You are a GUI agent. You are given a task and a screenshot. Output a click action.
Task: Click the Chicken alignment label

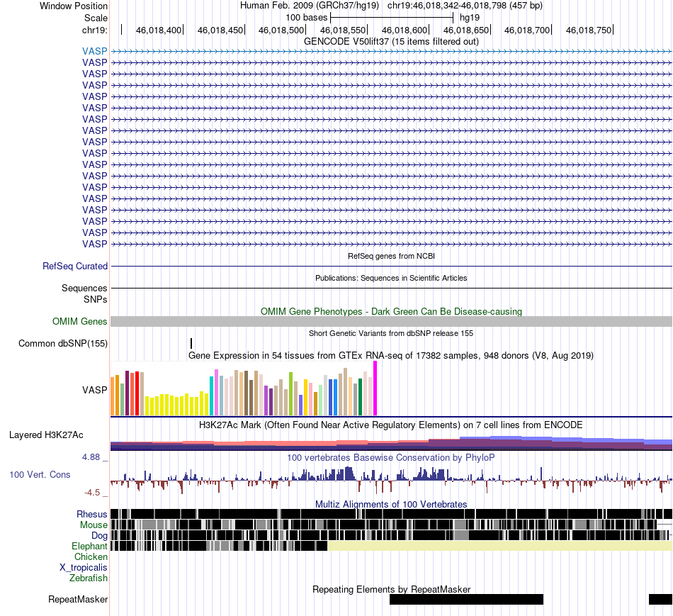point(91,556)
